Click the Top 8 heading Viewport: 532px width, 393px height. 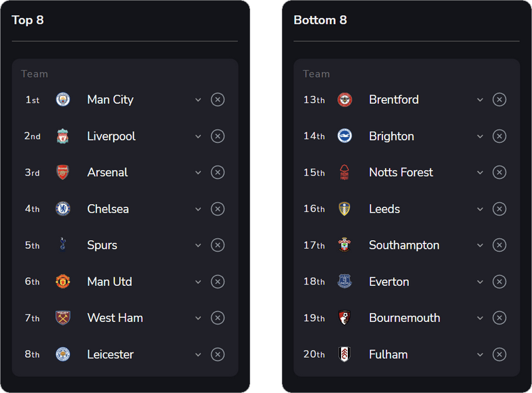point(29,20)
